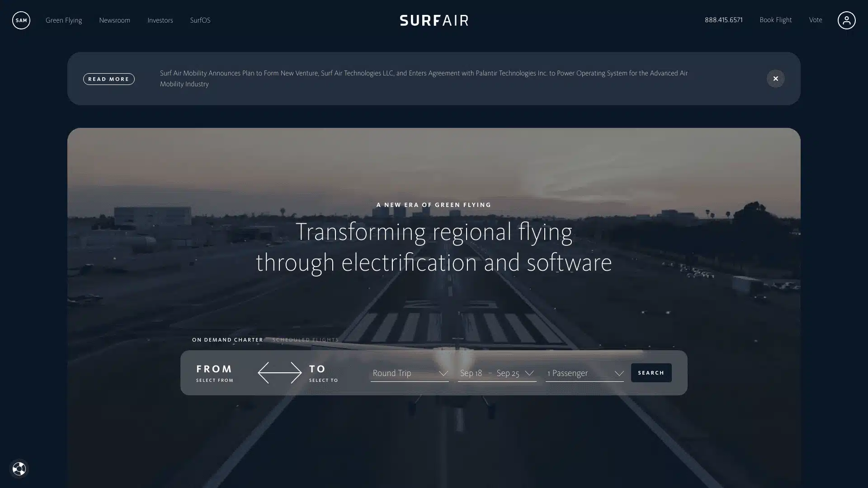The image size is (868, 488).
Task: Open the Newsroom menu item
Action: pos(114,20)
